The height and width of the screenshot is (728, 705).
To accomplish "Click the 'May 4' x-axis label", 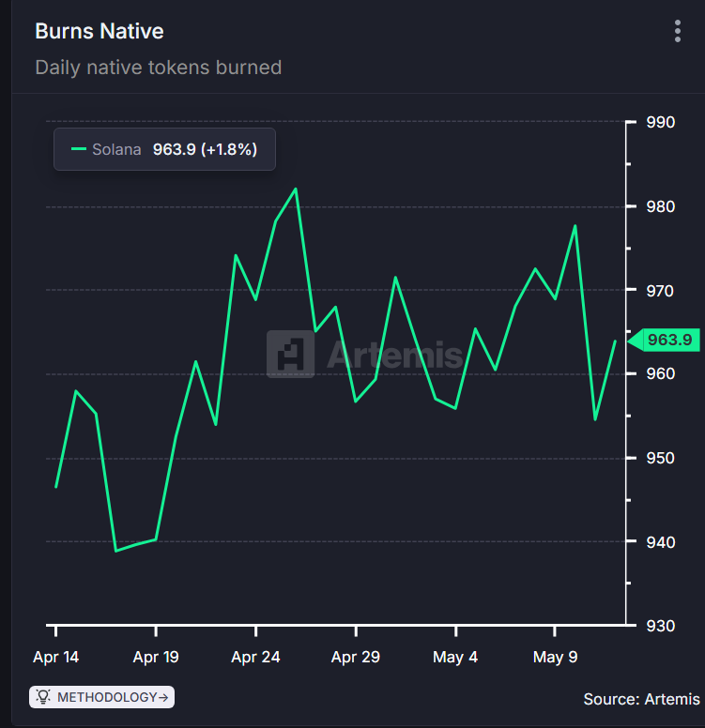I will (455, 657).
